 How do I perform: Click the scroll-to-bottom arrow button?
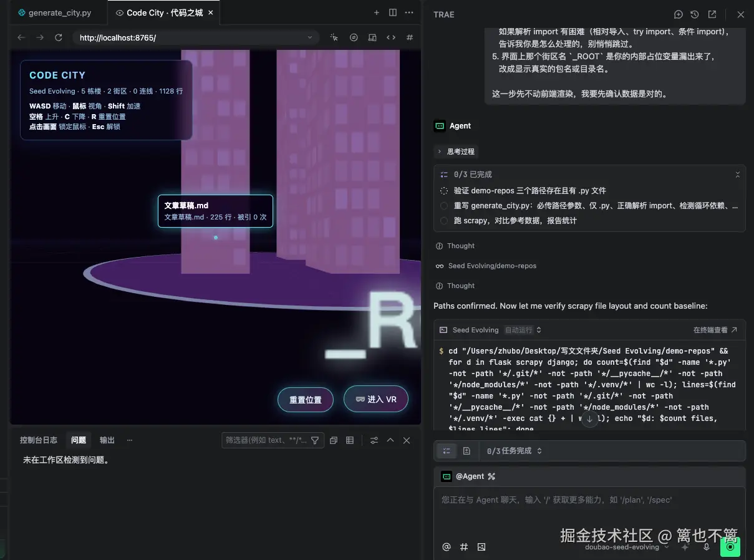(x=589, y=419)
